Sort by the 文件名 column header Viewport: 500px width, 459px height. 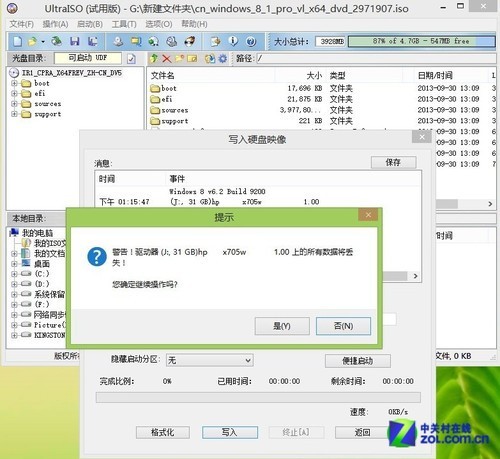(211, 76)
